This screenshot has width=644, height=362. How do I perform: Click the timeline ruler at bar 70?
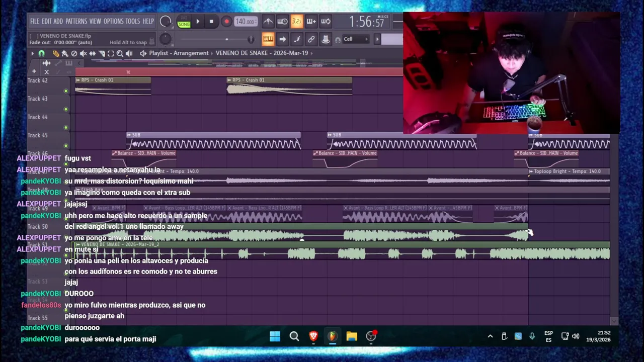click(128, 72)
